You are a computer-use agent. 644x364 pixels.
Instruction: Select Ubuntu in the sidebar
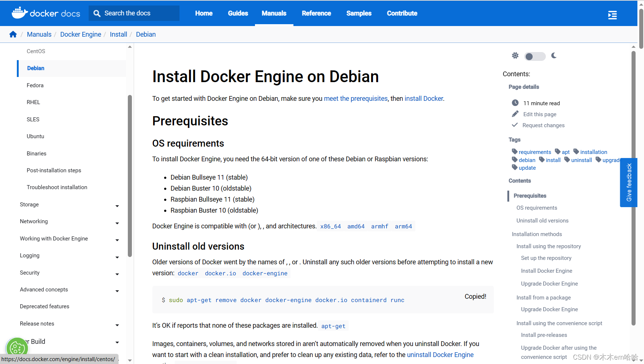[36, 136]
